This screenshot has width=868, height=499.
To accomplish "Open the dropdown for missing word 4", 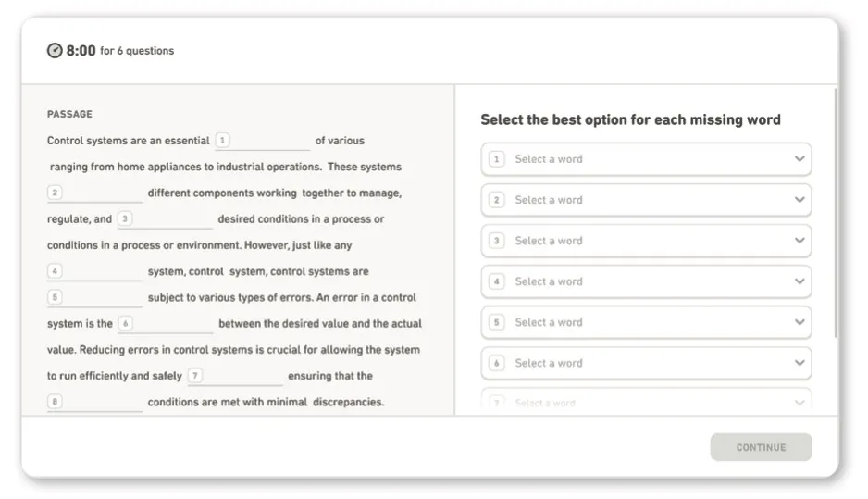I will [646, 281].
